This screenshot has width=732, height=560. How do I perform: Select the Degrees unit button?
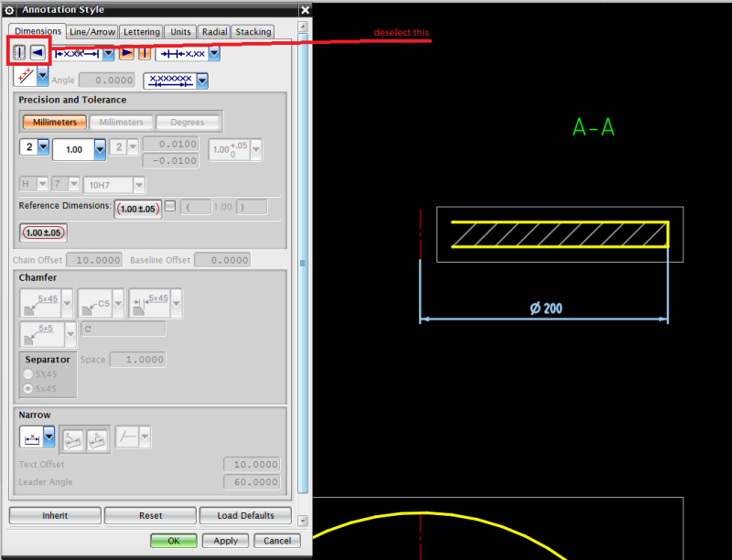pos(188,123)
